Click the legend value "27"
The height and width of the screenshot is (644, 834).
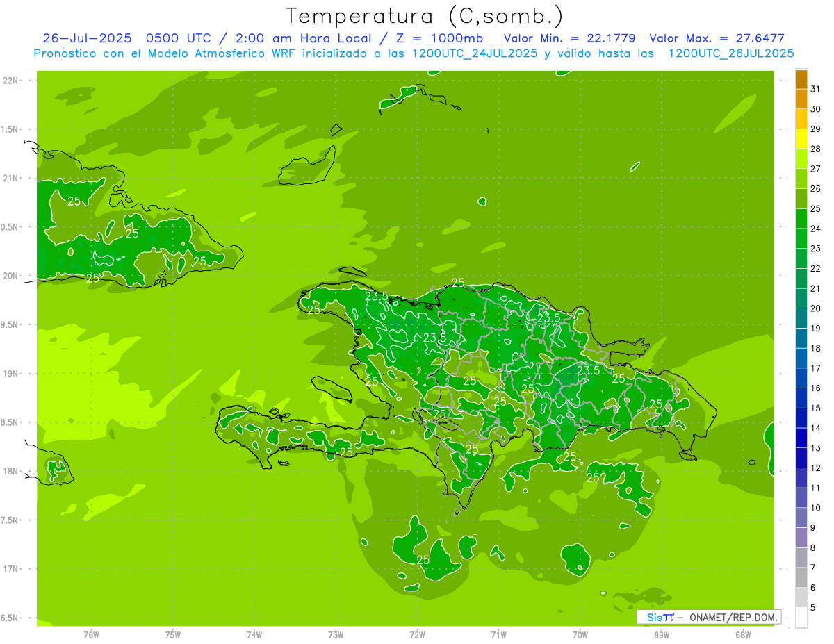click(x=816, y=169)
